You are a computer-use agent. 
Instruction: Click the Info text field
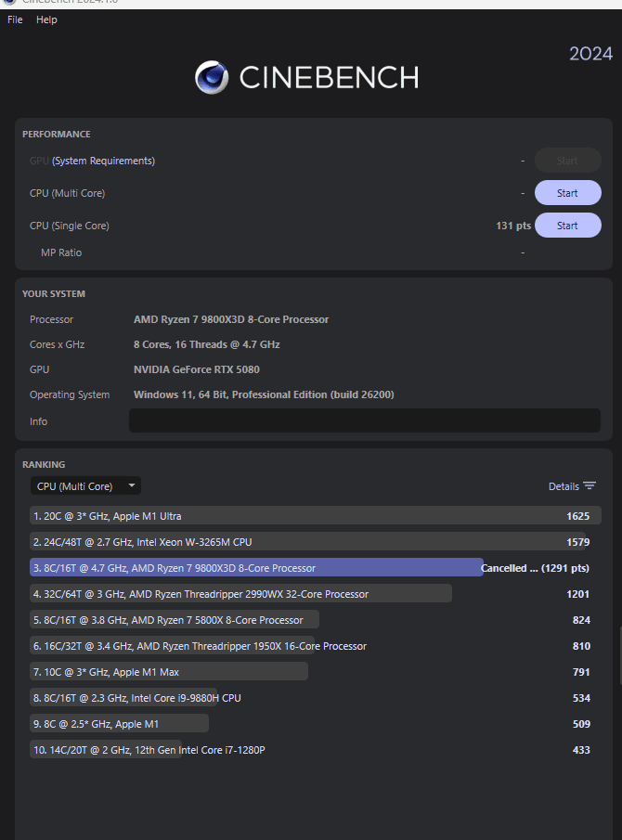click(364, 420)
